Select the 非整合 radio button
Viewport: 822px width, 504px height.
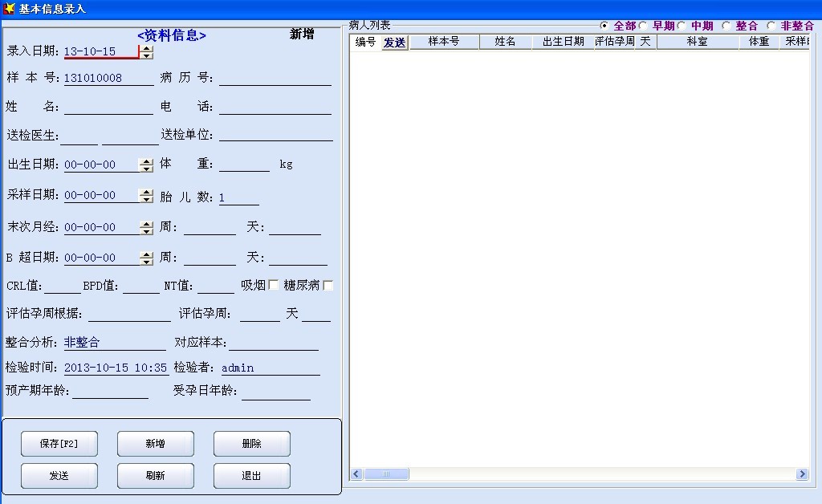point(771,26)
